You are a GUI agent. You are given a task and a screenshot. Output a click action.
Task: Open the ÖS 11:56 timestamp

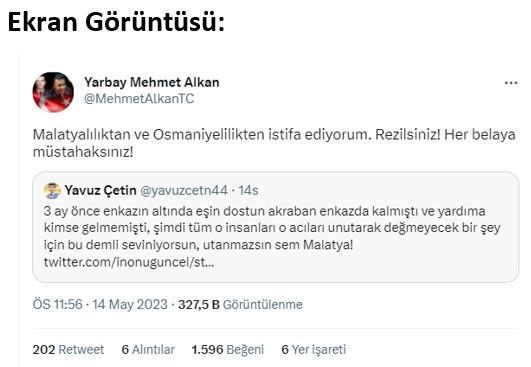pyautogui.click(x=58, y=304)
